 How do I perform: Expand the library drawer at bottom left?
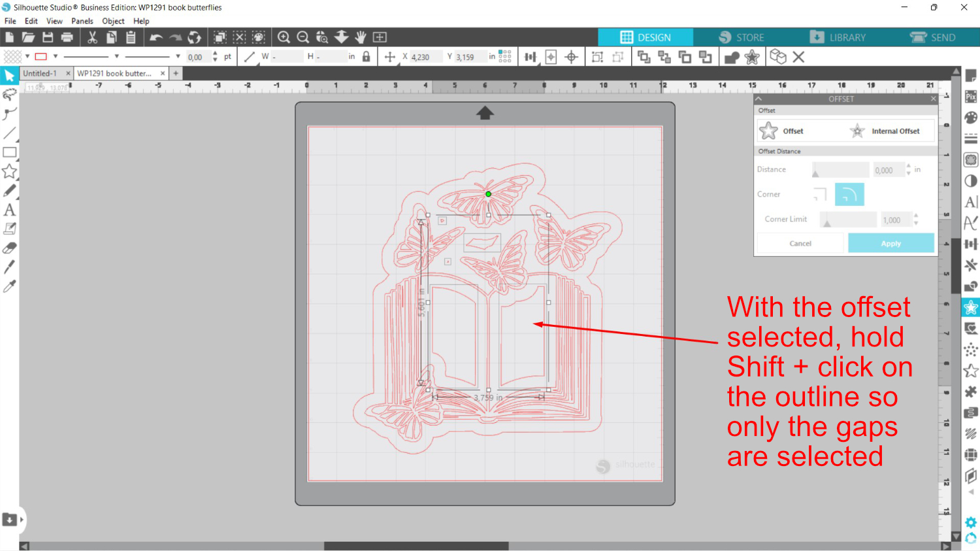click(22, 520)
